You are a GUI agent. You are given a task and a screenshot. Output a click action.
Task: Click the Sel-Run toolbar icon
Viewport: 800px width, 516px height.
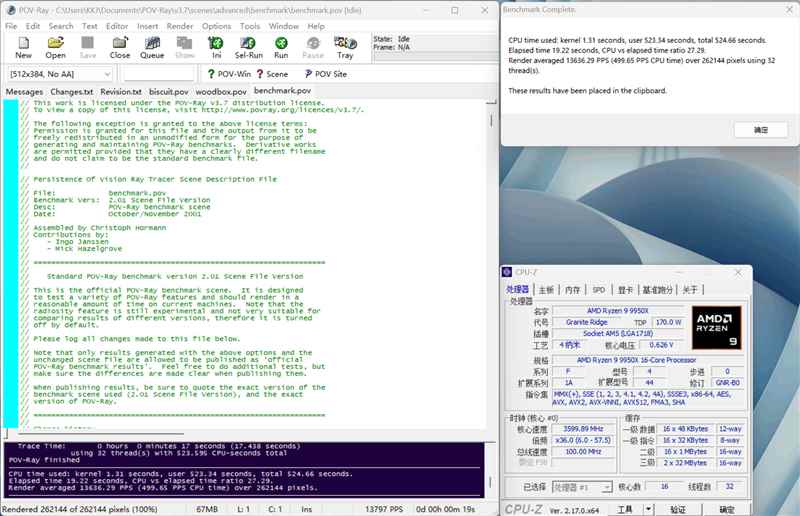pos(249,46)
